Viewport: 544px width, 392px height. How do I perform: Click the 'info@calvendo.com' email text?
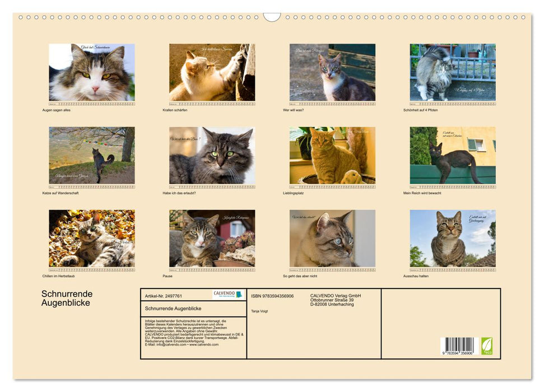coord(171,344)
